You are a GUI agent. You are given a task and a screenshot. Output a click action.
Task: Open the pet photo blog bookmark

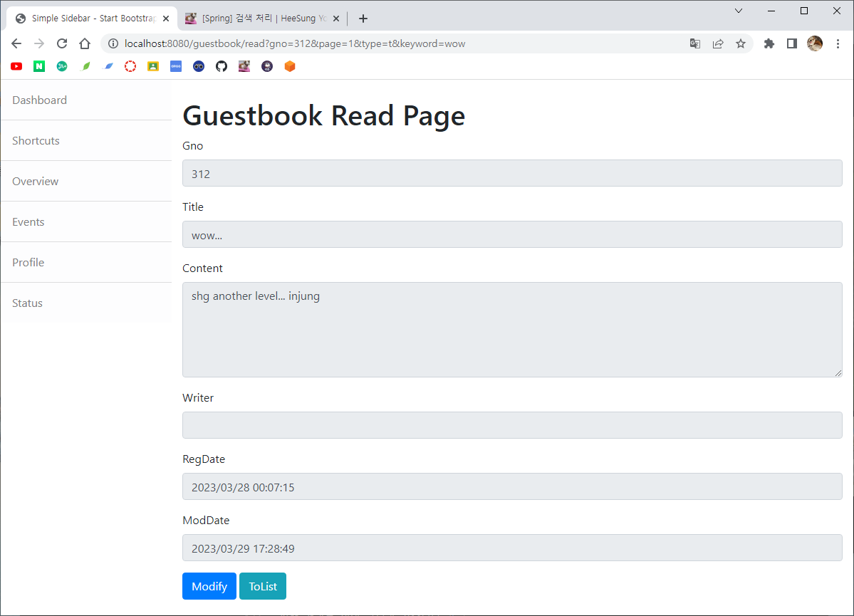244,66
